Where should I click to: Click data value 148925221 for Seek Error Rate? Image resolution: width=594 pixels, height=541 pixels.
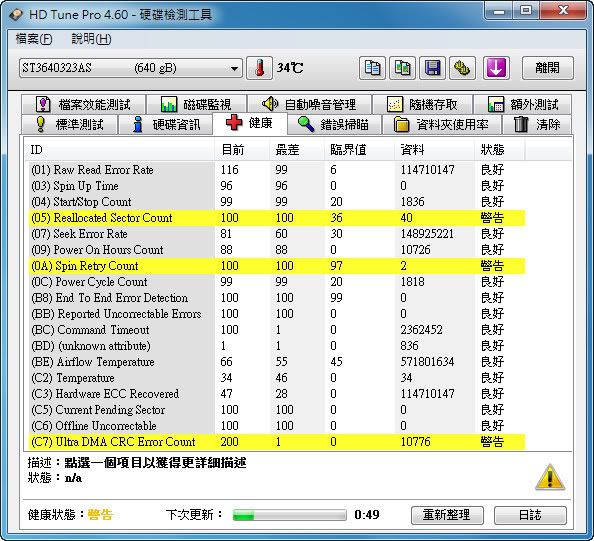tap(427, 234)
